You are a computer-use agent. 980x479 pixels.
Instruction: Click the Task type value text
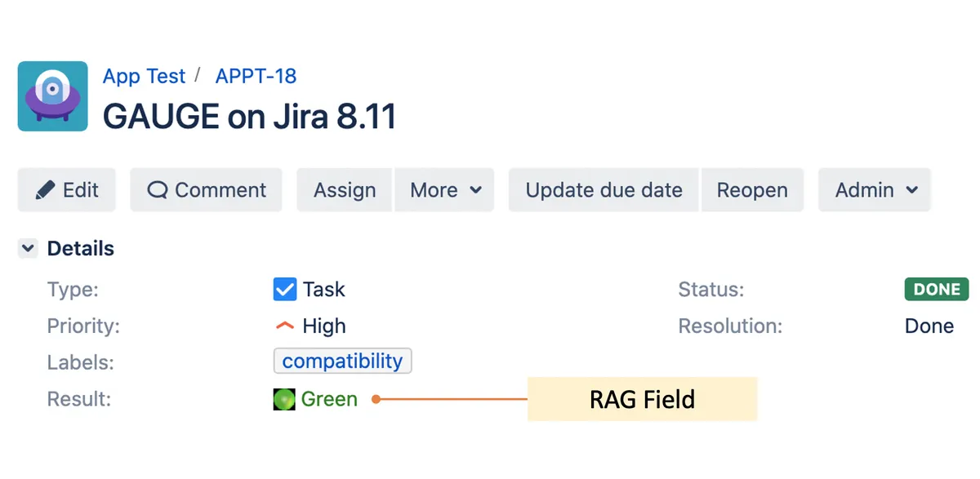click(x=324, y=290)
